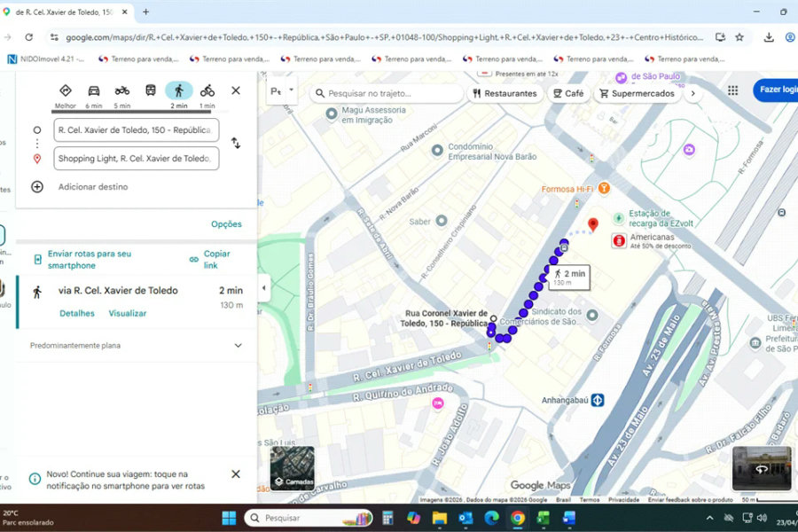The image size is (798, 532).
Task: Select walking travel mode
Action: (178, 90)
